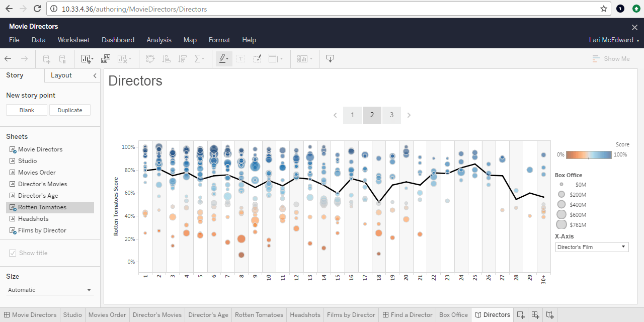Click the New Worksheet toolbar icon

click(x=87, y=59)
